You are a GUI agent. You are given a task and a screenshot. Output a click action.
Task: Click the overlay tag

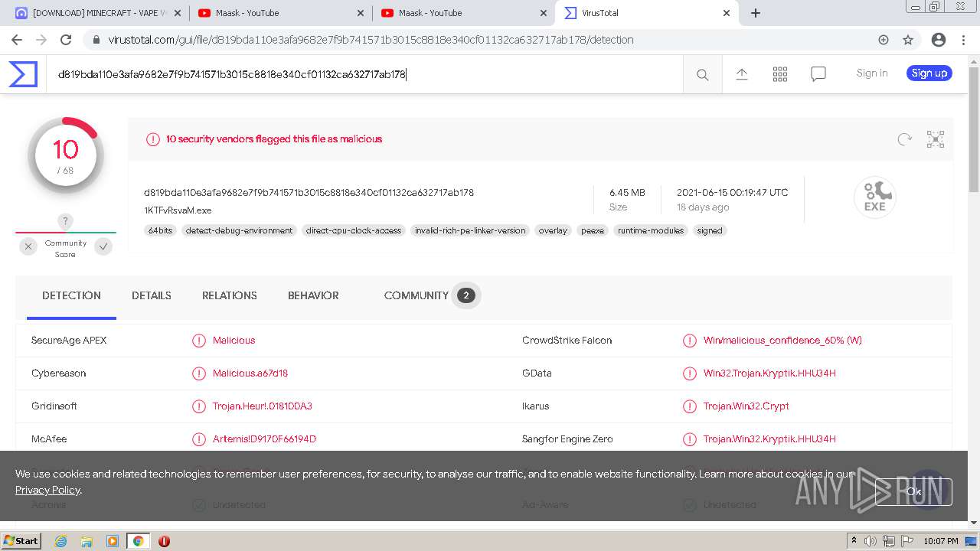553,230
